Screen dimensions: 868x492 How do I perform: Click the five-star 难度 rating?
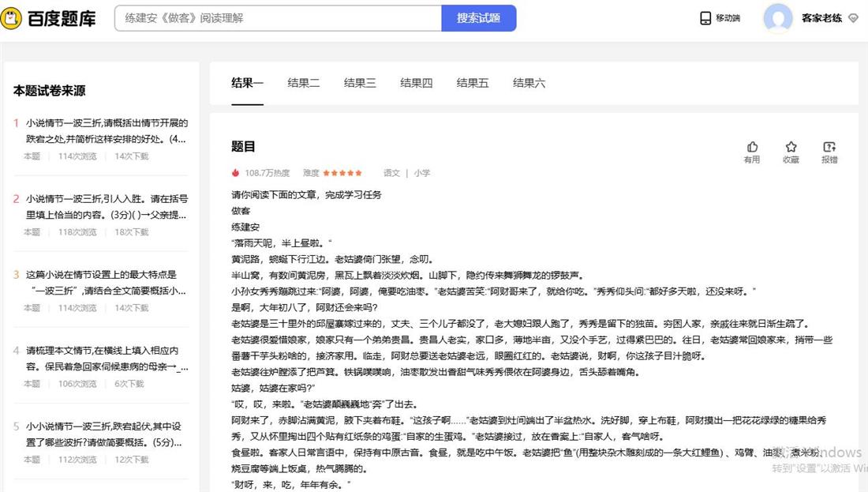tap(342, 173)
